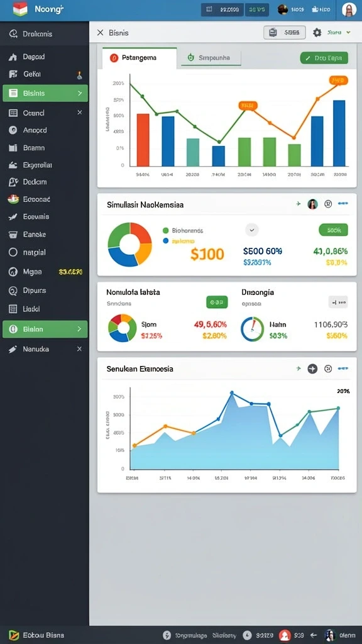This screenshot has width=362, height=644.
Task: Switch to the Pstangerna tab
Action: [x=139, y=58]
